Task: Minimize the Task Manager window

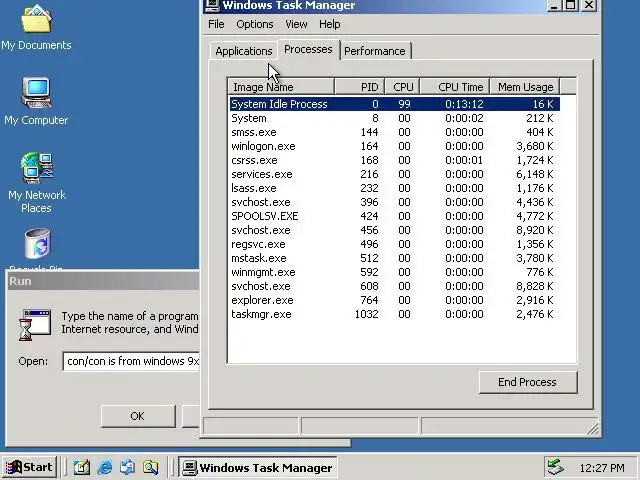Action: [553, 5]
